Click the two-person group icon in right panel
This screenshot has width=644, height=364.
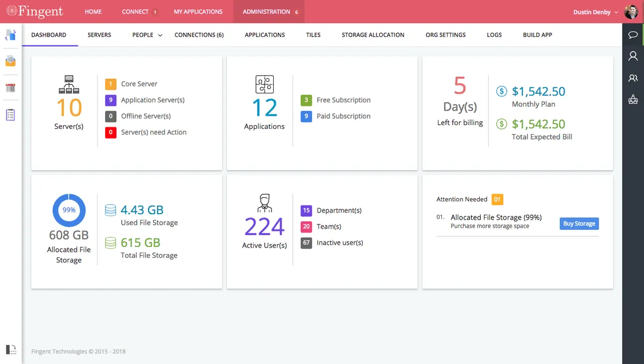click(633, 78)
